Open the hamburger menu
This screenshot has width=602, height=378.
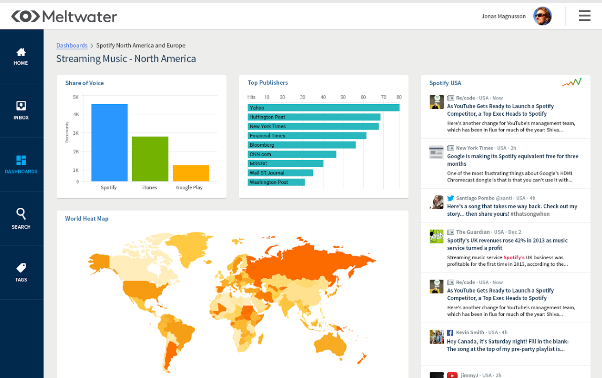click(584, 16)
